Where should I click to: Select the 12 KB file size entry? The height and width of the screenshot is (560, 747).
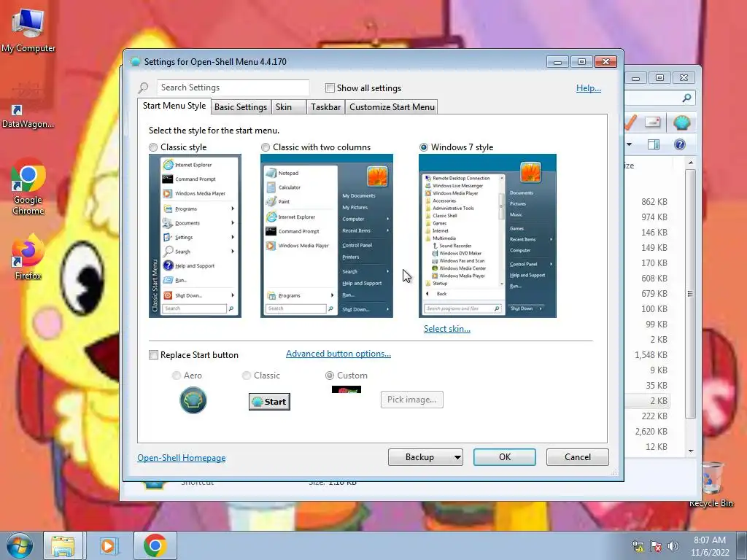coord(656,447)
